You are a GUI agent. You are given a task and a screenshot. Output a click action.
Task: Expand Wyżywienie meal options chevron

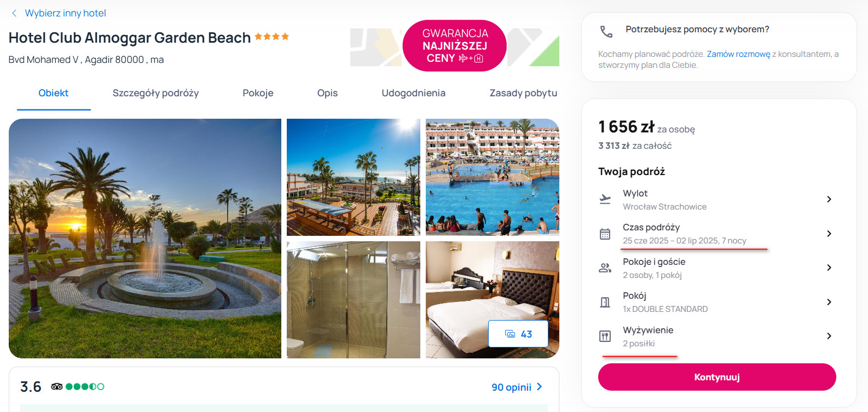click(x=829, y=336)
